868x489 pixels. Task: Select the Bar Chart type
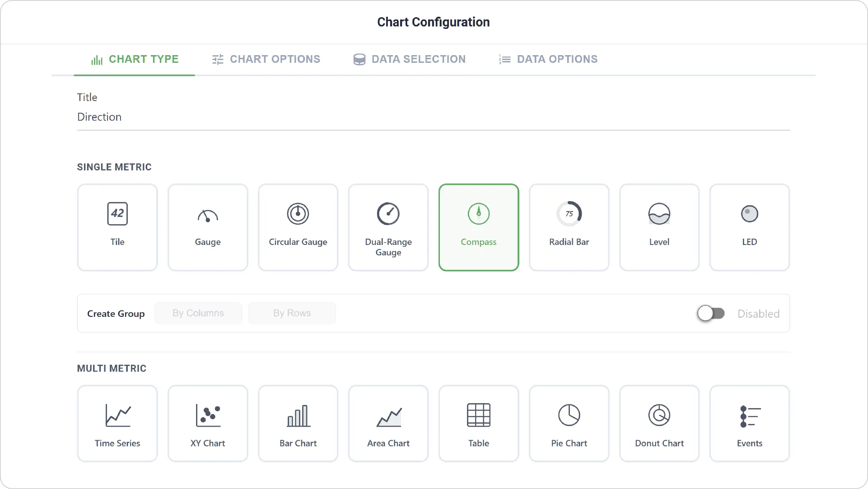click(x=298, y=423)
